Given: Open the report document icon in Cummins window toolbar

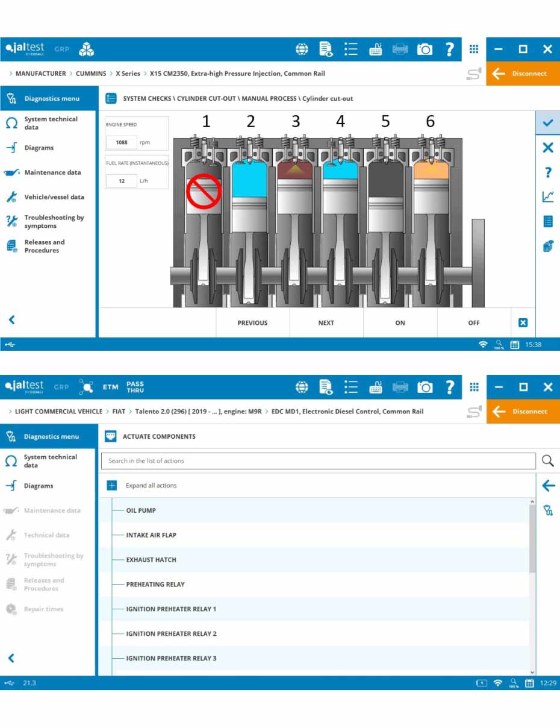Looking at the screenshot, I should [326, 49].
